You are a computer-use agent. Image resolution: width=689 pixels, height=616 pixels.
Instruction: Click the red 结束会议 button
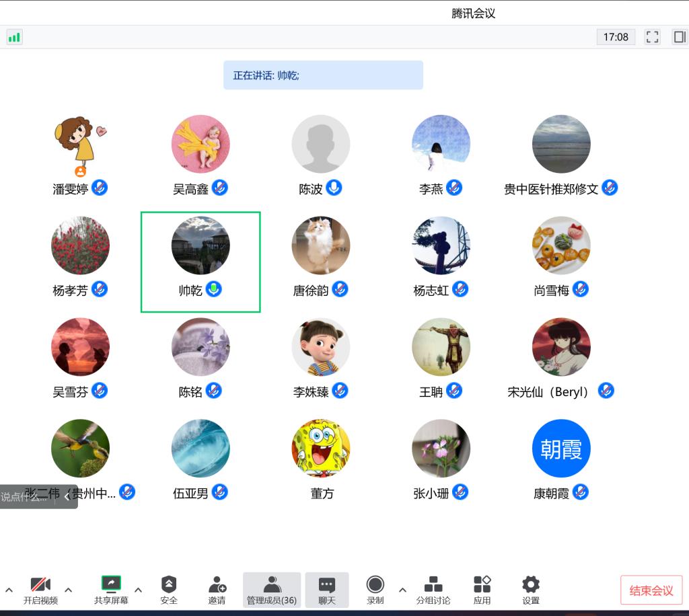click(x=651, y=590)
